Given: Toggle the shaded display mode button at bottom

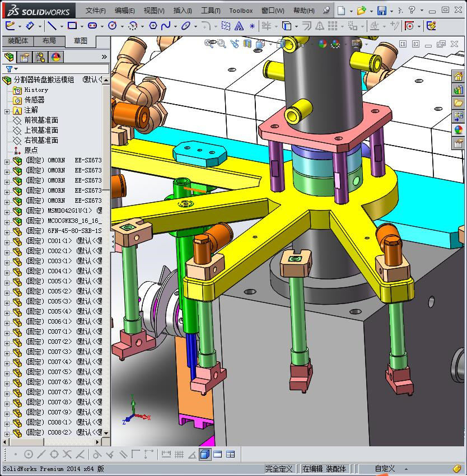Looking at the screenshot, I should pos(205,454).
